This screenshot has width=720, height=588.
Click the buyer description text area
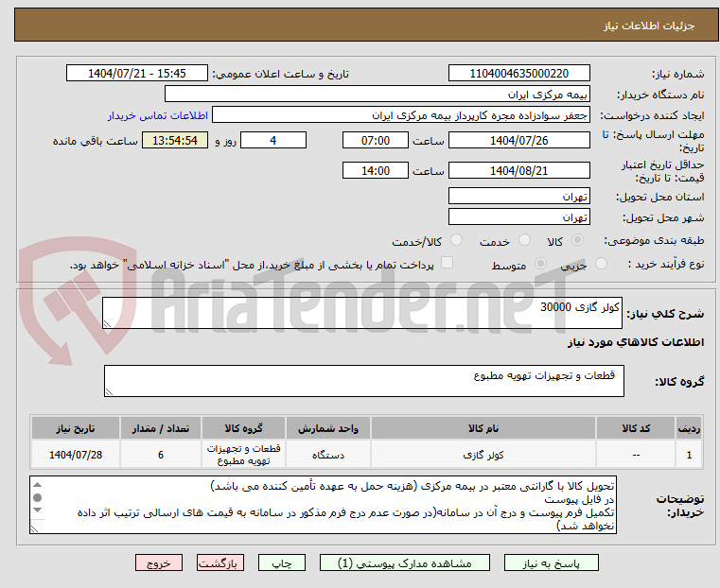324,505
